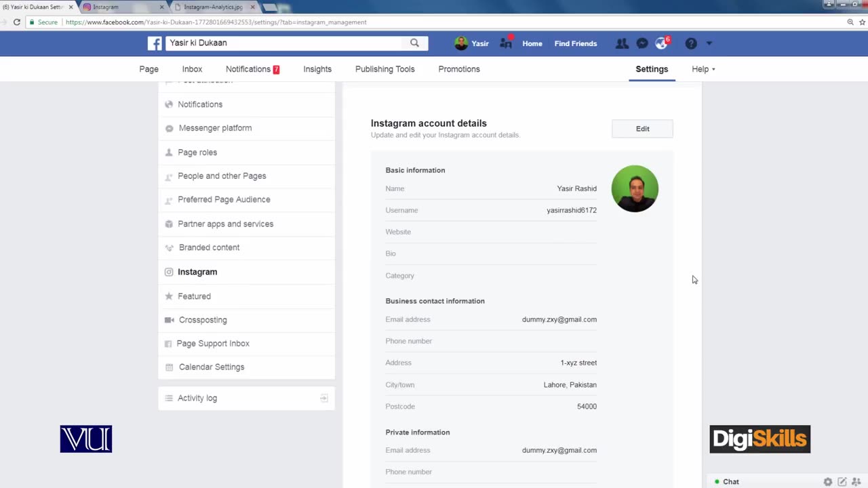Open chat settings gear icon

coord(828,482)
